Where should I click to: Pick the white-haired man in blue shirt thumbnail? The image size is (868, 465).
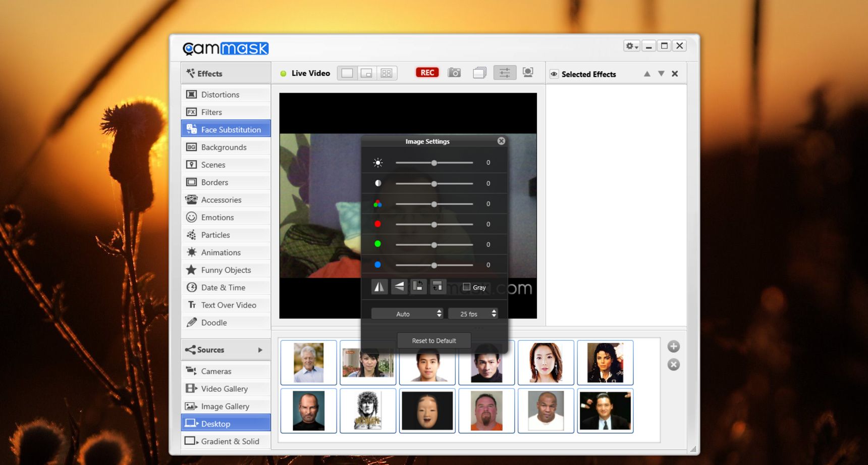(308, 363)
